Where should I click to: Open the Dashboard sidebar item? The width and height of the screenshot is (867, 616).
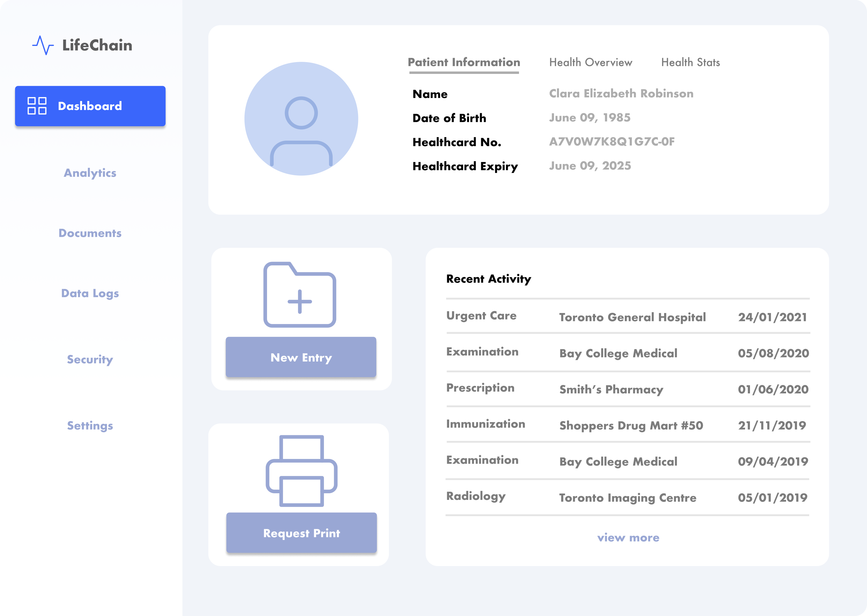[90, 106]
